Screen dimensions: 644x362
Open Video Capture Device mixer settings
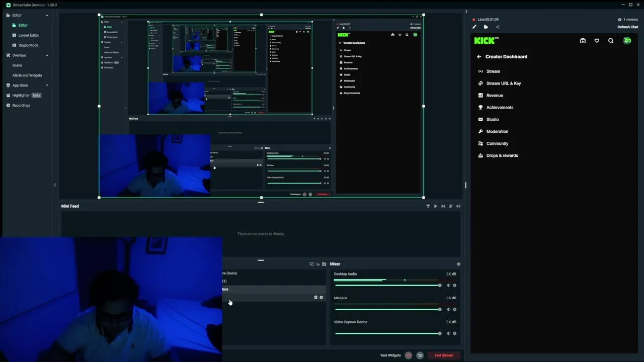(x=455, y=334)
